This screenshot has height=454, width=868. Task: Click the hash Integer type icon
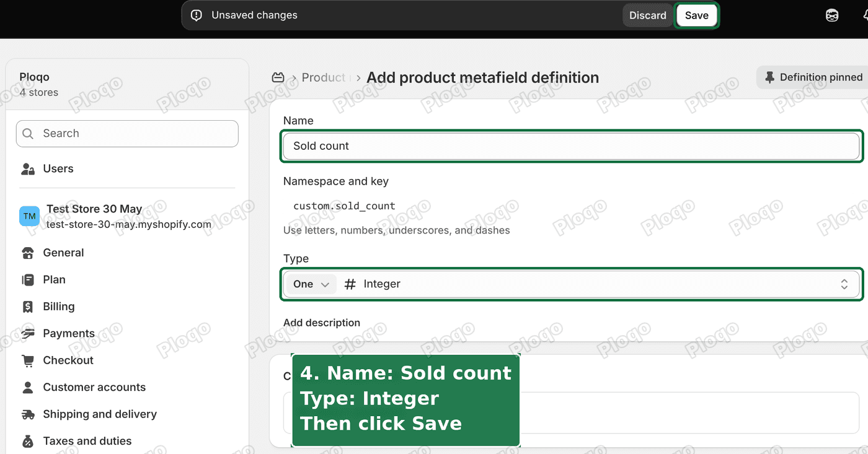tap(350, 284)
